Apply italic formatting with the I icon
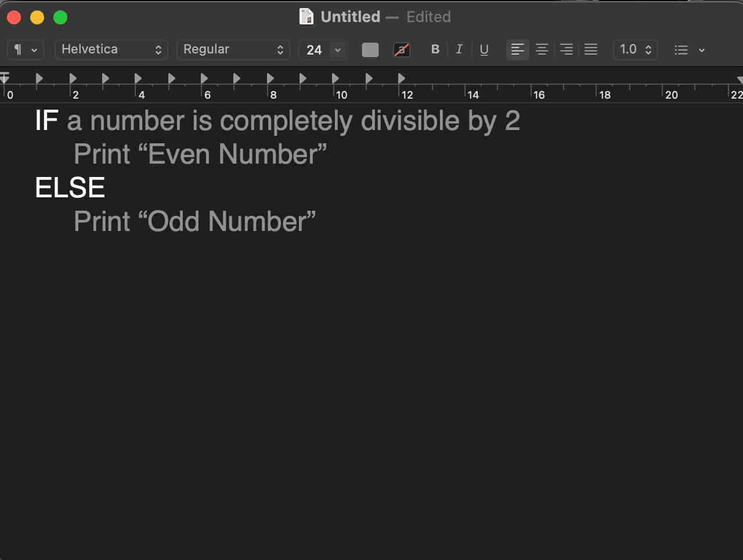 click(x=459, y=49)
